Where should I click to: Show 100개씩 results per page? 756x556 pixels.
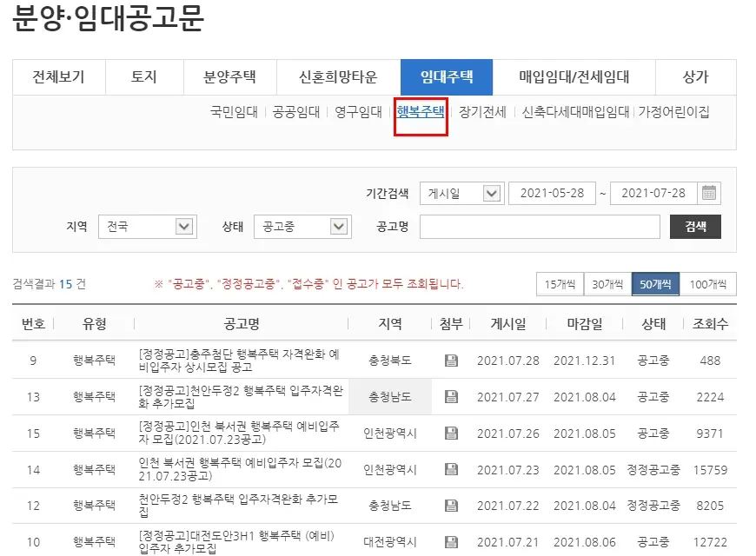[x=708, y=284]
